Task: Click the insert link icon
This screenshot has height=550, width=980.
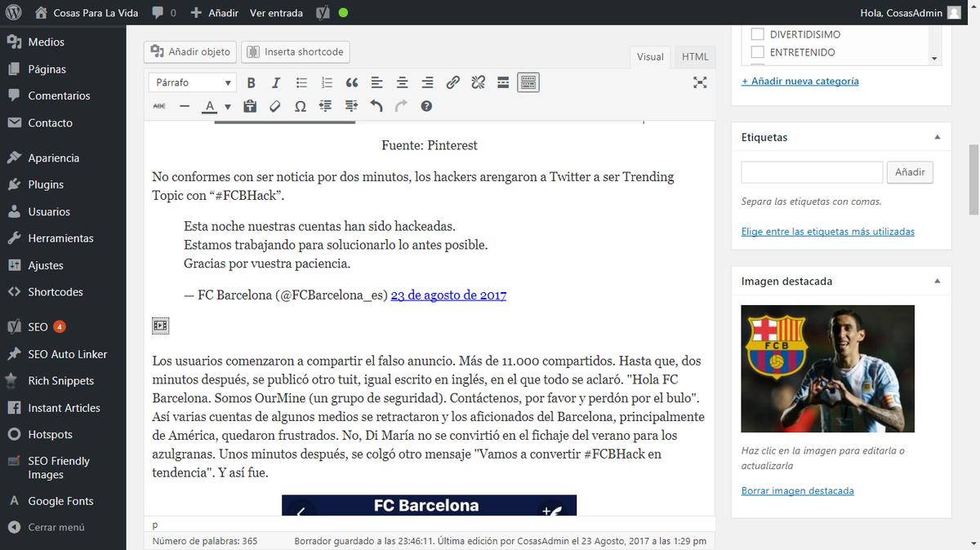Action: 452,82
